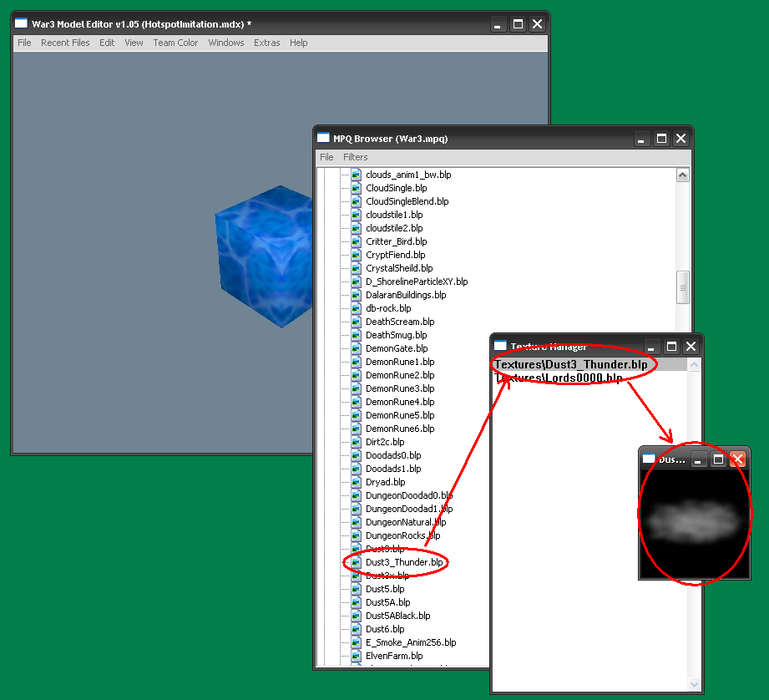Viewport: 769px width, 700px height.
Task: Click the Dryad.blp file icon
Action: click(x=357, y=482)
